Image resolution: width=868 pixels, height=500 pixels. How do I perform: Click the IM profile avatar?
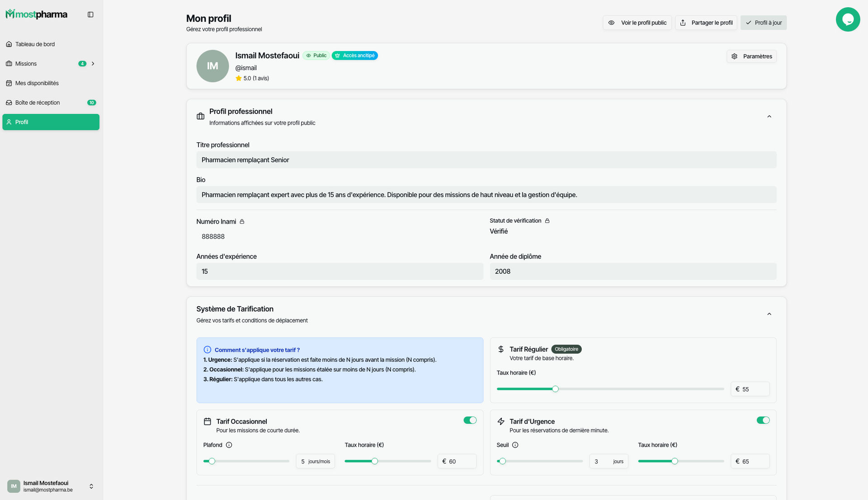pos(212,66)
